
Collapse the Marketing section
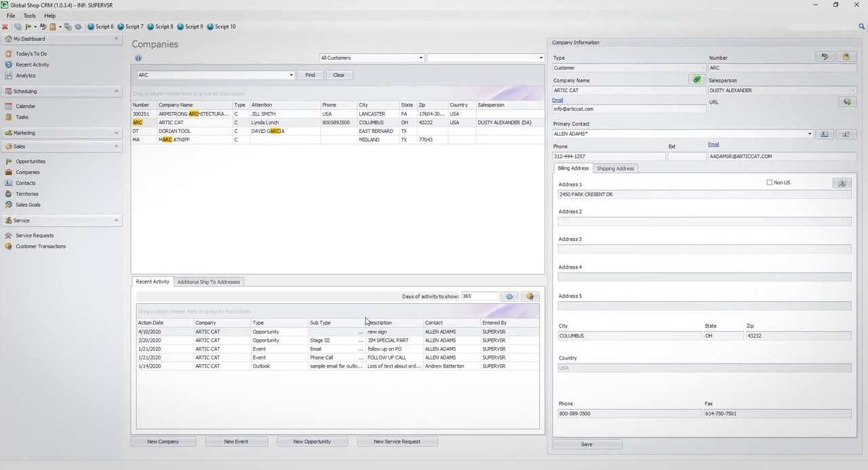point(116,133)
